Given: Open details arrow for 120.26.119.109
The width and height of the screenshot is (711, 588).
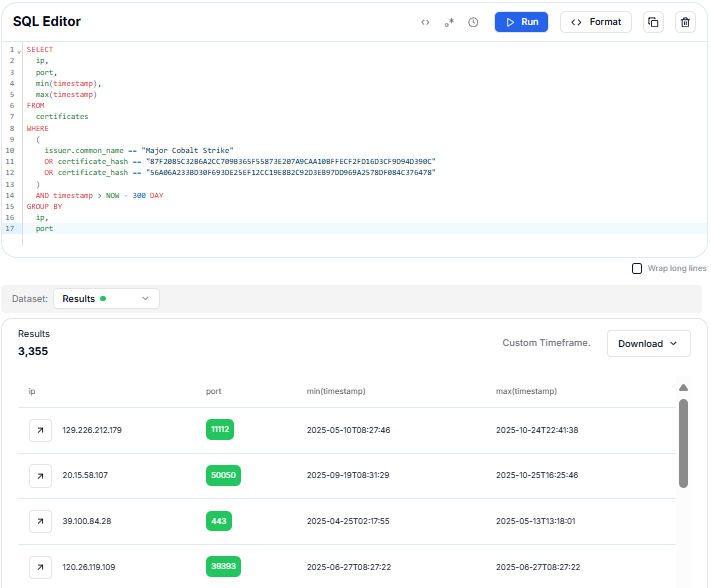Looking at the screenshot, I should [40, 567].
